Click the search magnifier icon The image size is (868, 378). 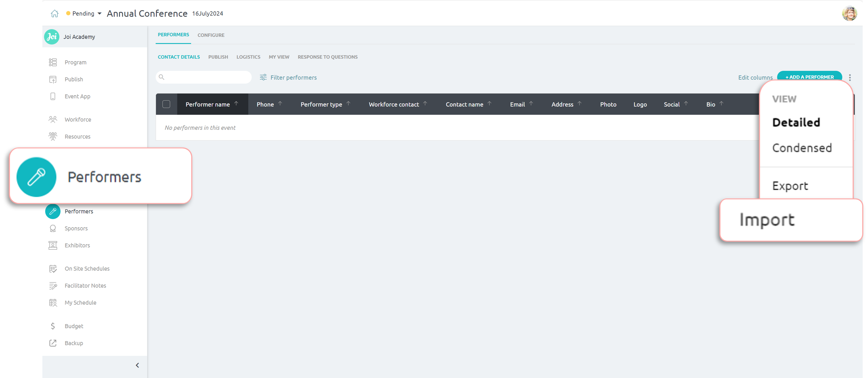click(x=162, y=77)
